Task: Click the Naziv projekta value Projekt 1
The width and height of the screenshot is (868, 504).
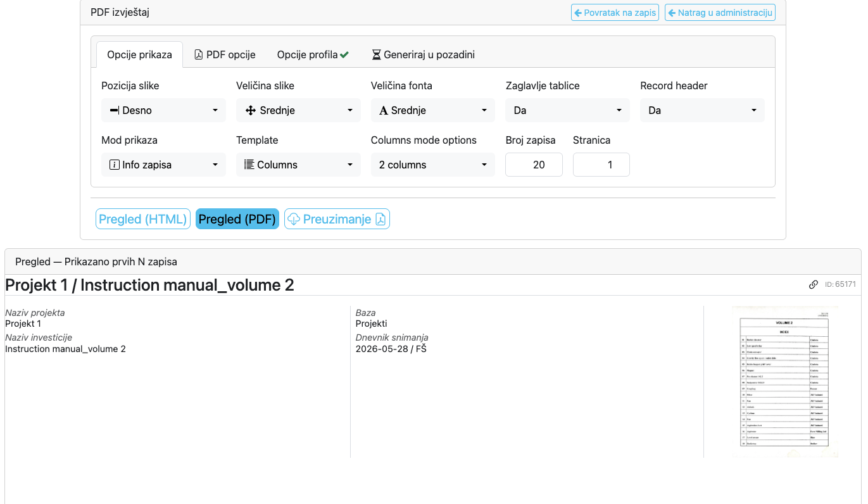Action: (23, 324)
